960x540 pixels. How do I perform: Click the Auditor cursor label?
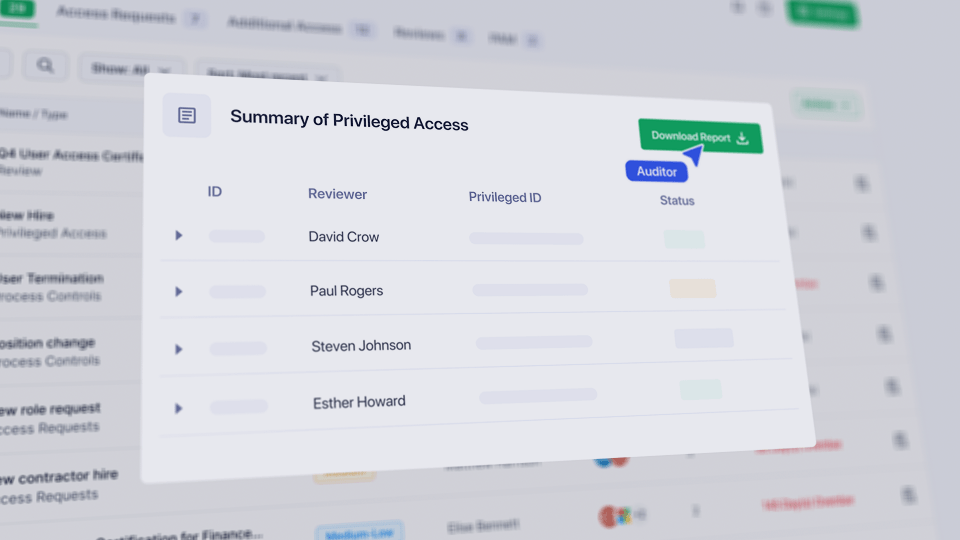pyautogui.click(x=656, y=171)
